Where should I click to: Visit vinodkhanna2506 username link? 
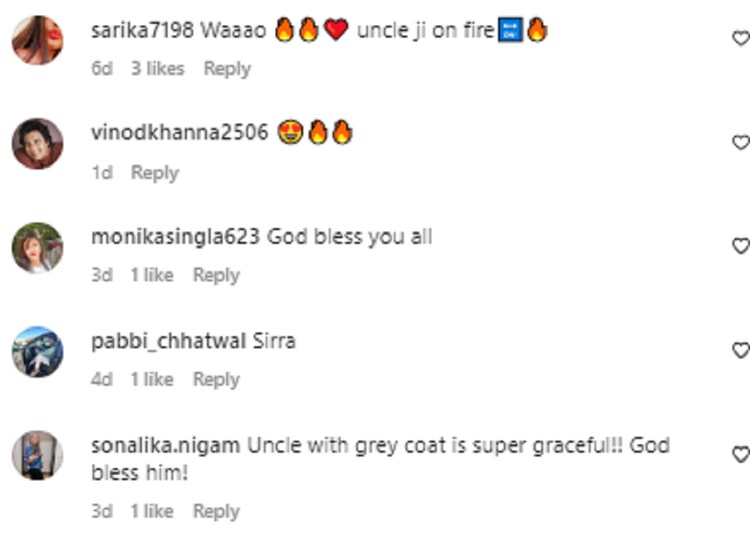180,133
